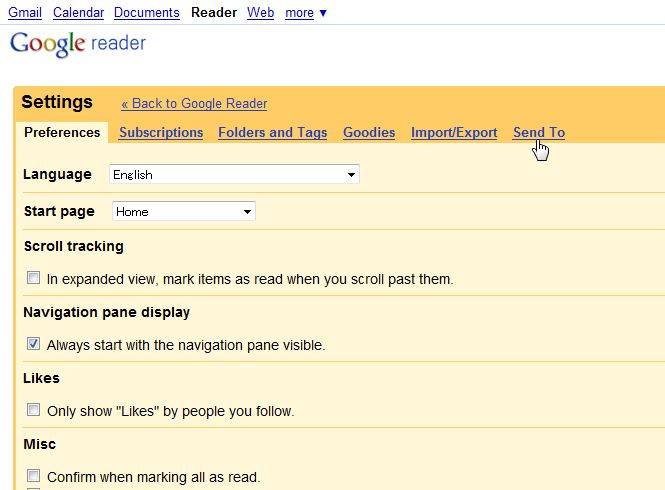
Task: Open the Import/Export tab
Action: [454, 132]
